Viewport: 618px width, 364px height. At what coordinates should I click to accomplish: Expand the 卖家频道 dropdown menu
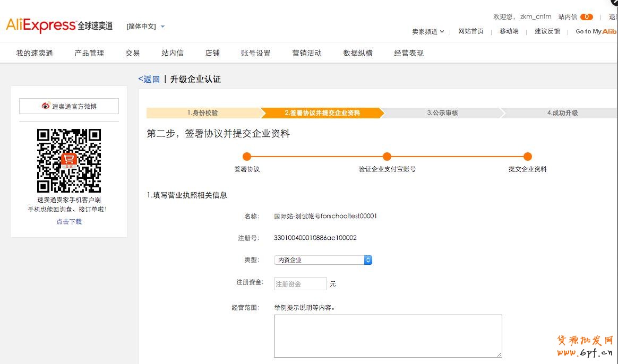pos(428,32)
